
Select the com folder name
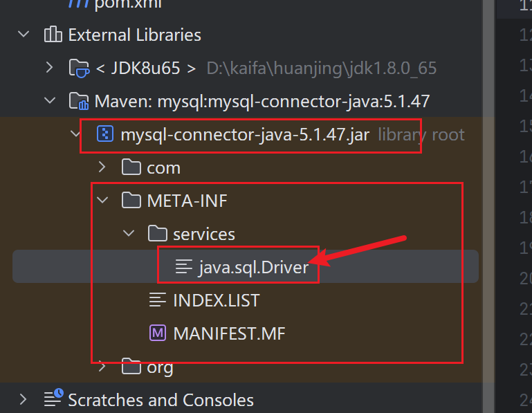pos(163,168)
